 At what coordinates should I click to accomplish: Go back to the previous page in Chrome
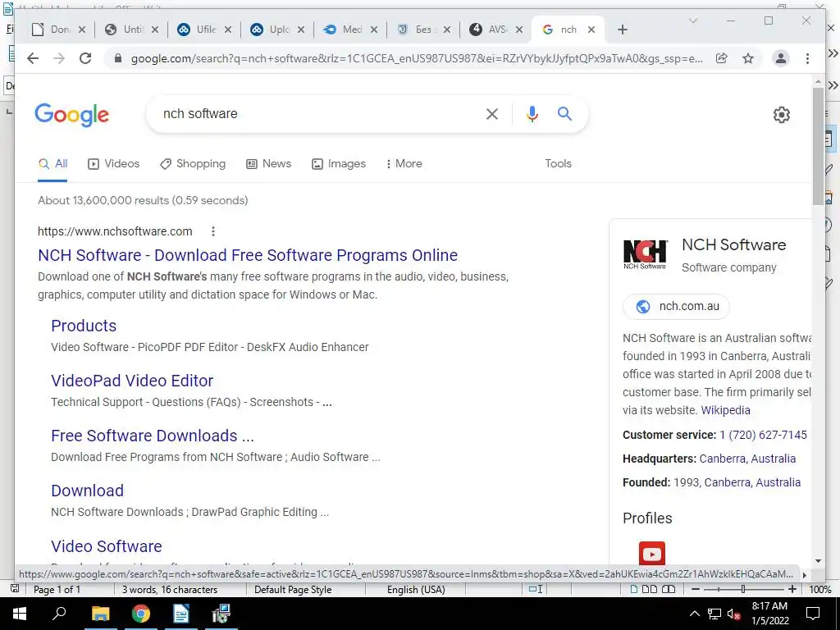pyautogui.click(x=33, y=58)
